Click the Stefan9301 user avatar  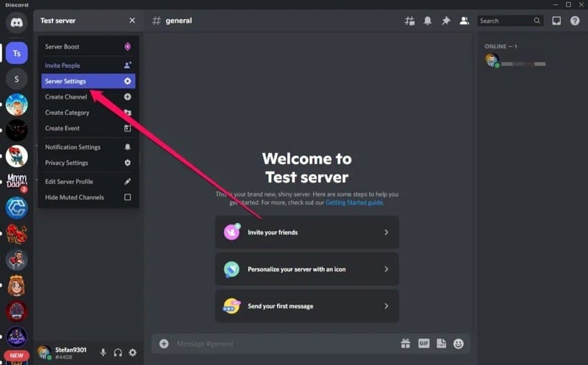45,352
